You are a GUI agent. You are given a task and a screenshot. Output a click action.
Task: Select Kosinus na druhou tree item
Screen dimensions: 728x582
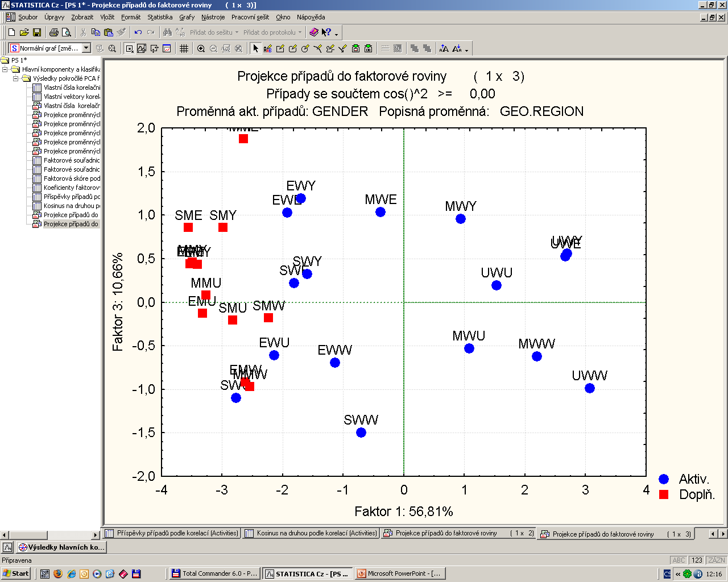[x=72, y=206]
